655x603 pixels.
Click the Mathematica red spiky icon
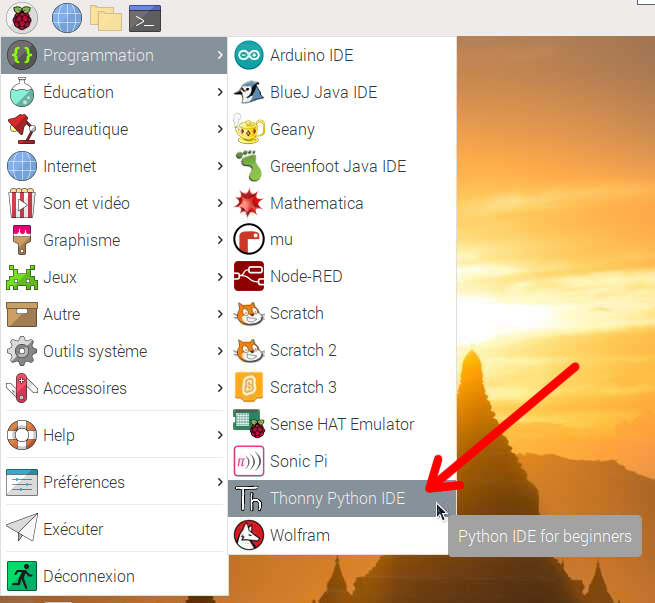tap(249, 203)
